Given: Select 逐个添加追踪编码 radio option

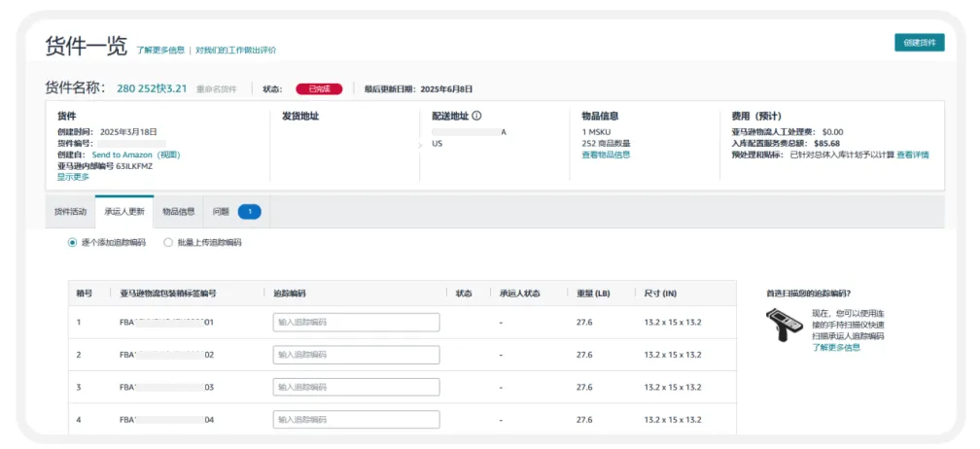Looking at the screenshot, I should [72, 242].
